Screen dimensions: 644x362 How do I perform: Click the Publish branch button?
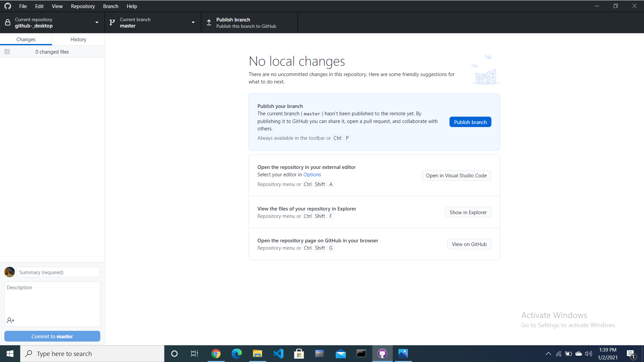[470, 122]
